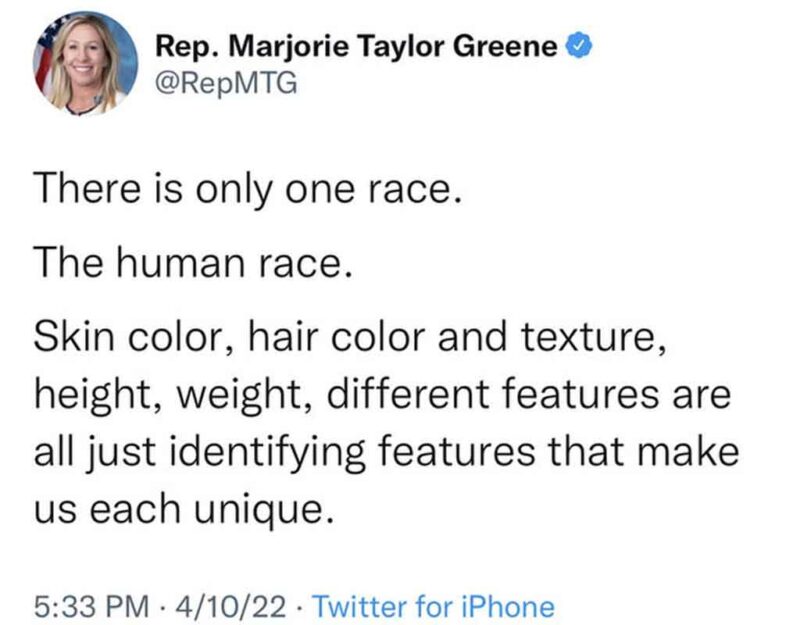Click the "Rep." prefix in the name
The image size is (800, 625).
179,45
